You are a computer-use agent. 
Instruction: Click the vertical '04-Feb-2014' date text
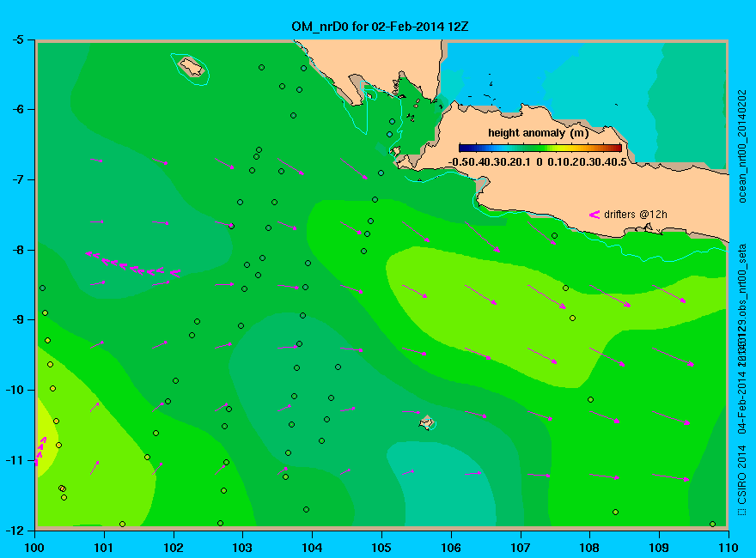[x=741, y=403]
